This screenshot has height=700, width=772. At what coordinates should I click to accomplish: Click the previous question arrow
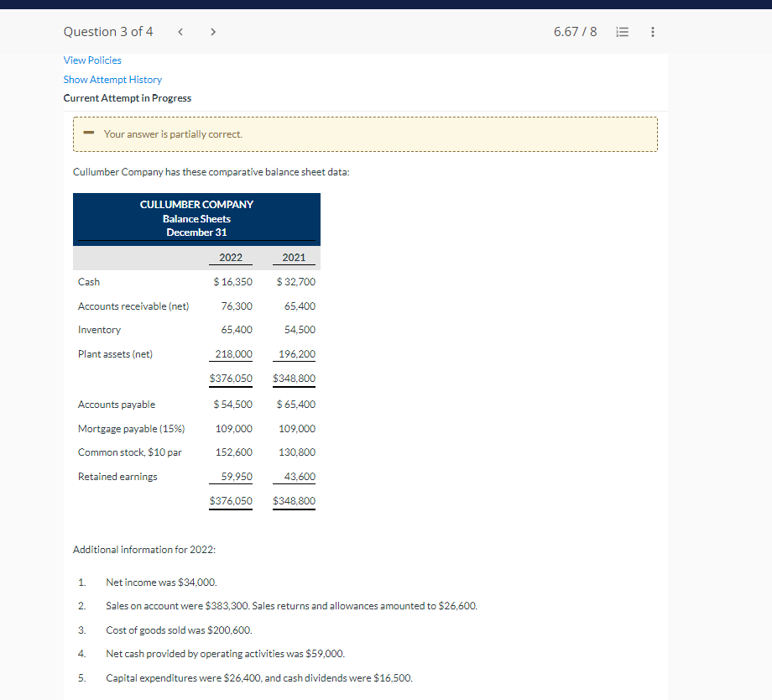(x=180, y=31)
